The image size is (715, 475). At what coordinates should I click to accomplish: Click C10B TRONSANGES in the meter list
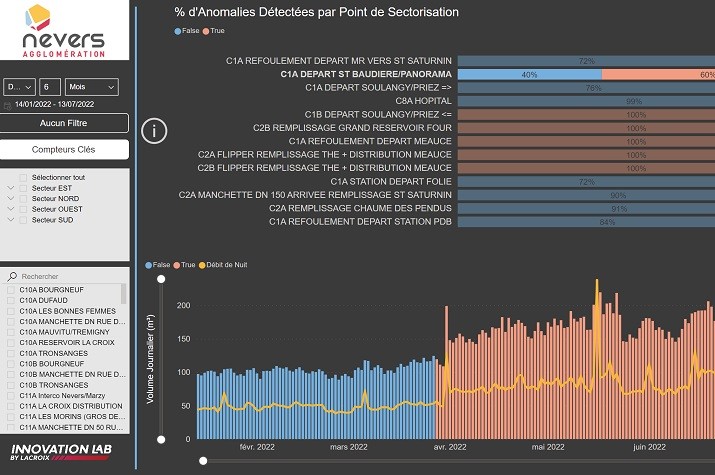tap(54, 385)
